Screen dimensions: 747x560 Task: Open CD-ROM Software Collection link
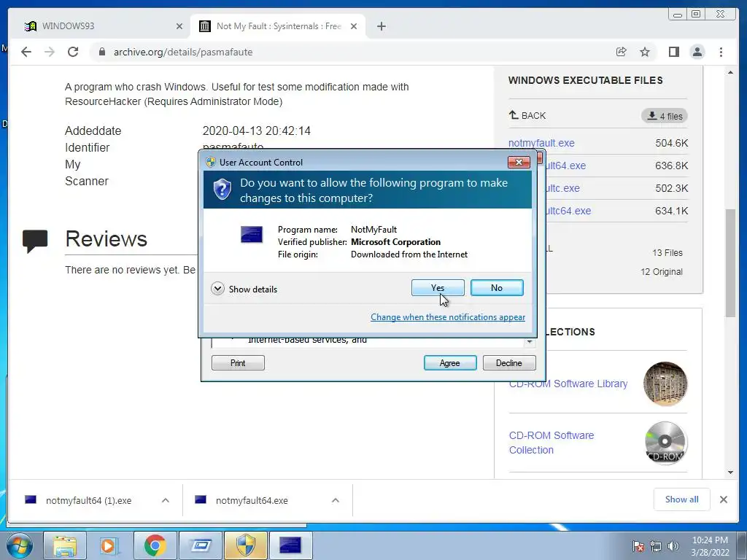tap(551, 443)
